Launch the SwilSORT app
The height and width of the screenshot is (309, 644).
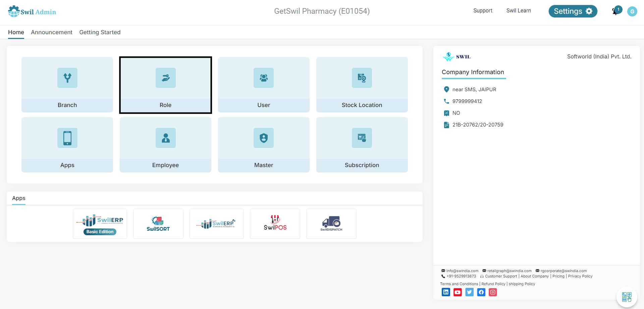point(158,224)
